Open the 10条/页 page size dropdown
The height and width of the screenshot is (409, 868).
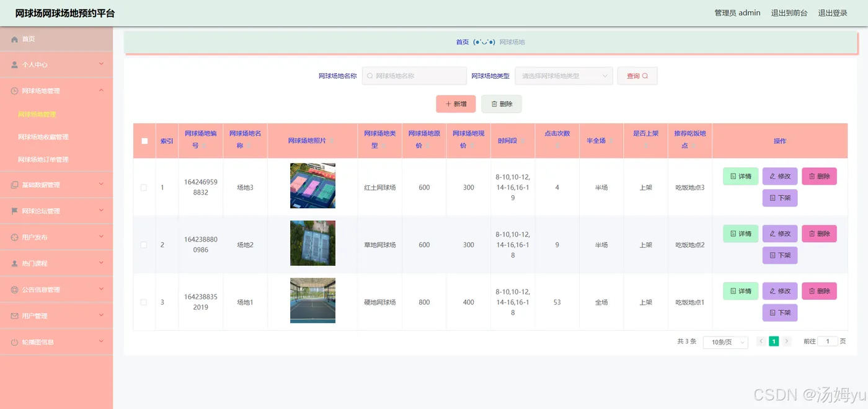[x=725, y=342]
